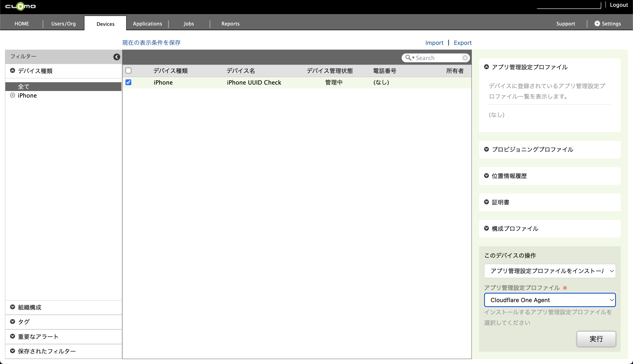Click the CLOMO logo
This screenshot has width=633, height=364.
tap(21, 6)
